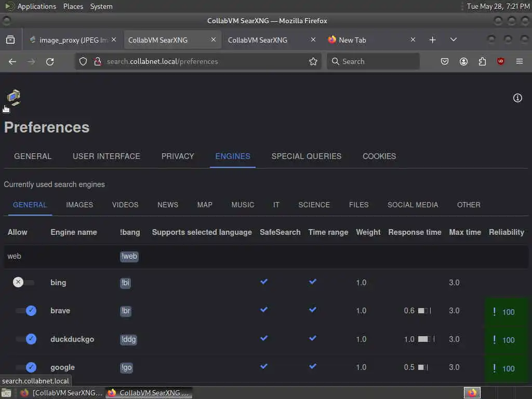Open the extensions puzzle icon

point(482,61)
